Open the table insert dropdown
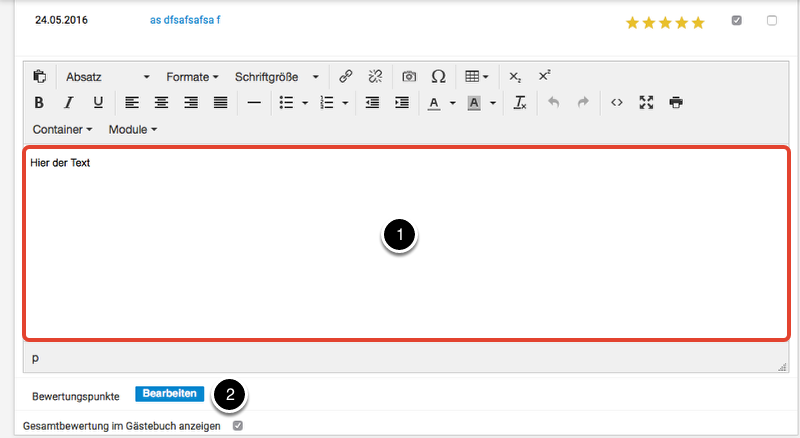This screenshot has height=438, width=800. click(477, 76)
